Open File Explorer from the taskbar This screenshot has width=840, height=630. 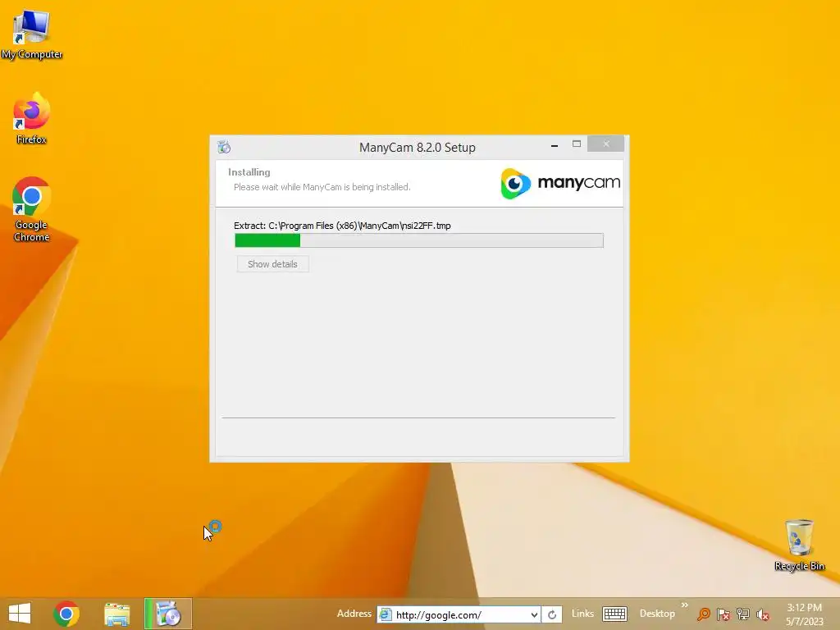pyautogui.click(x=116, y=614)
